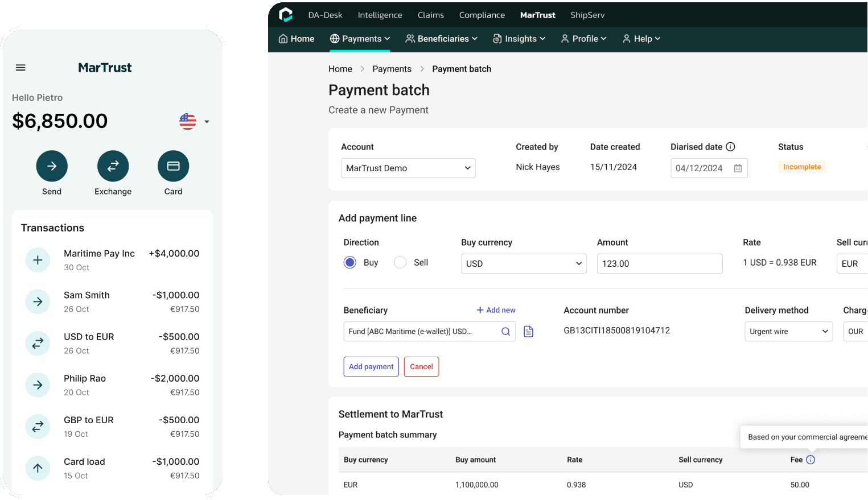
Task: Edit the Amount field showing 123.00
Action: 659,263
